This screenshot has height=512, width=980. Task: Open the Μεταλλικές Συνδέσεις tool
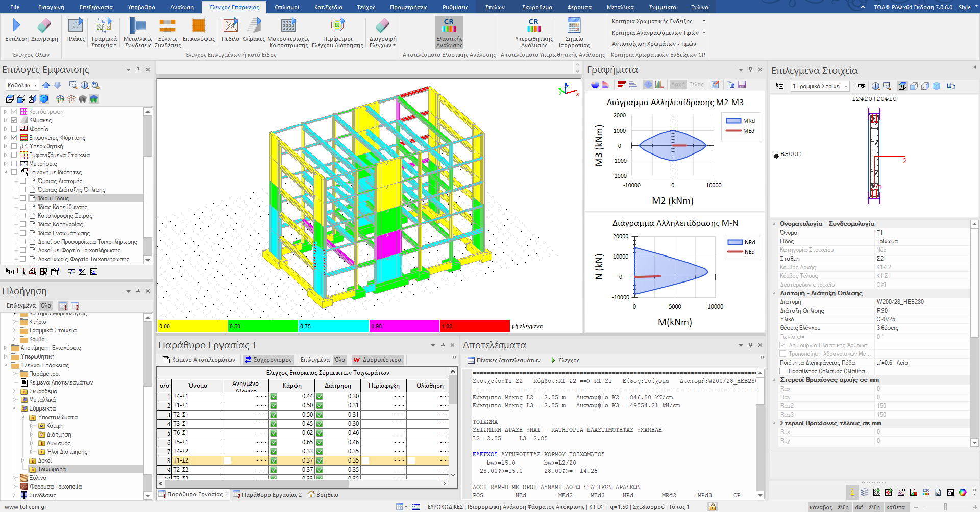tap(138, 25)
